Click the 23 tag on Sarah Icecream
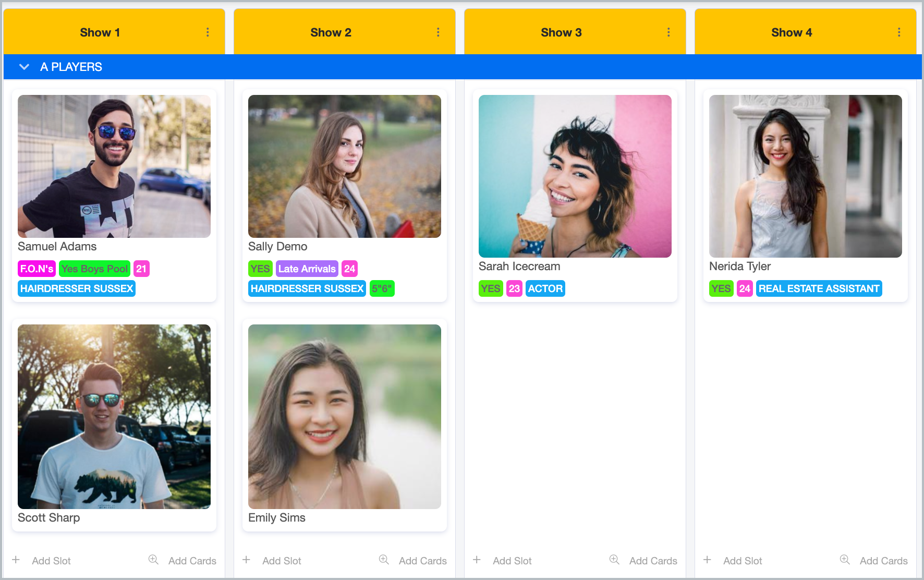The image size is (924, 580). pyautogui.click(x=515, y=288)
